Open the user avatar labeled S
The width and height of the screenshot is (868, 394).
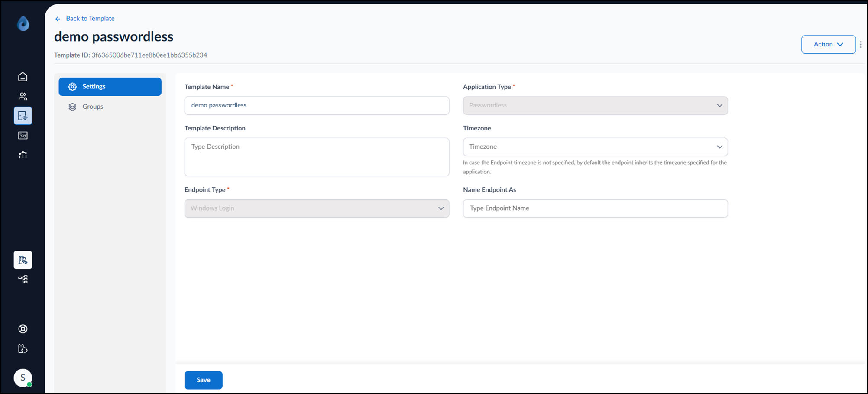[x=23, y=378]
